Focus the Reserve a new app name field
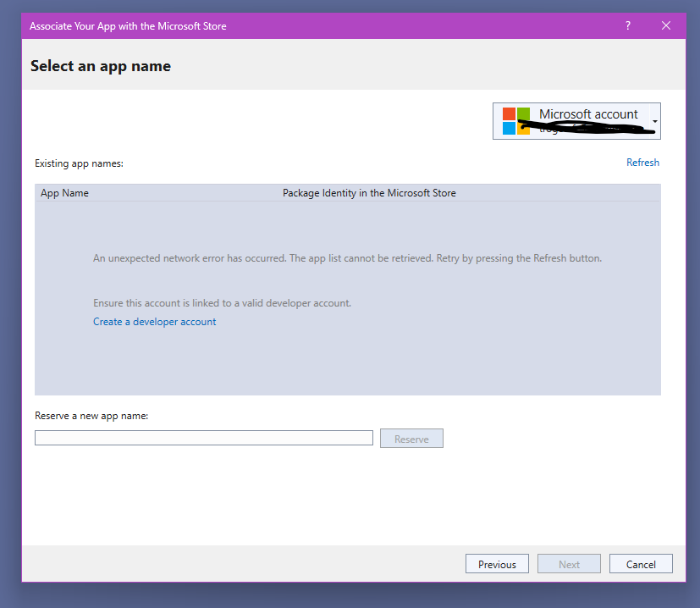The height and width of the screenshot is (608, 700). 204,438
